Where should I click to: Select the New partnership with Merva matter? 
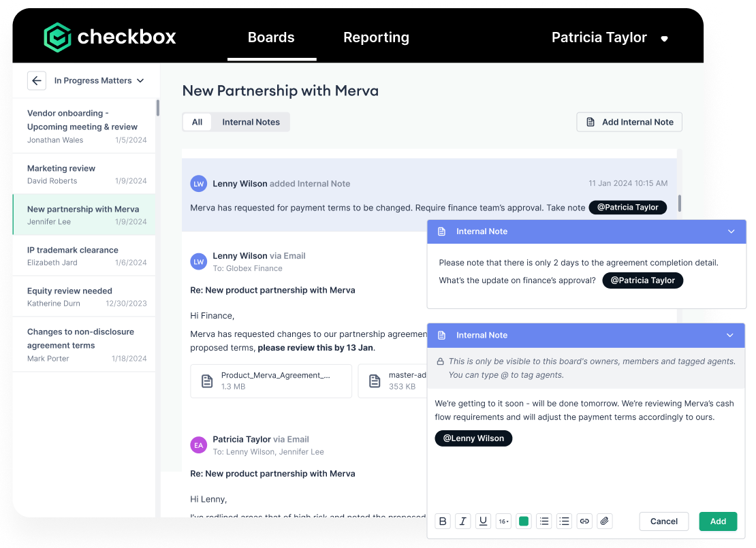(x=84, y=215)
